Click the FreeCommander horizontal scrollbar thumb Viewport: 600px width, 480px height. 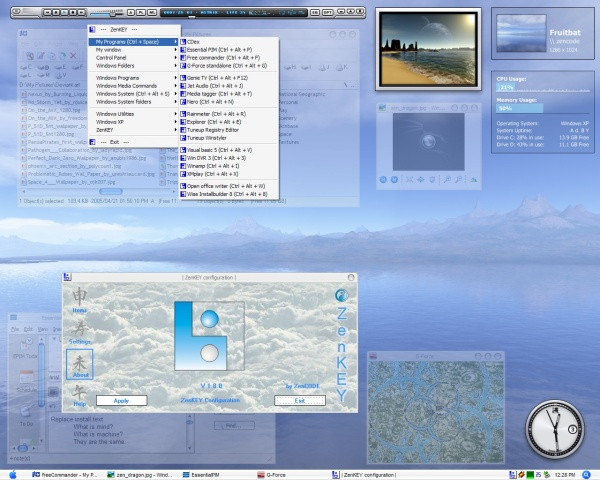(x=111, y=191)
